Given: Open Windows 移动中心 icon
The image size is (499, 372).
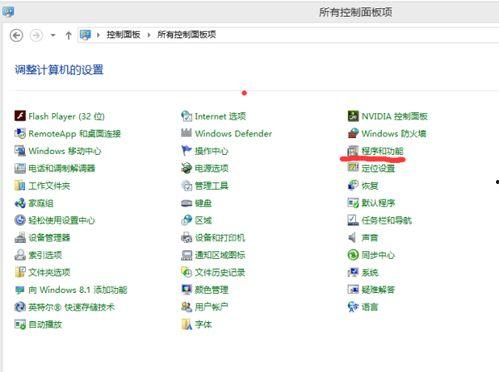Looking at the screenshot, I should (20, 151).
